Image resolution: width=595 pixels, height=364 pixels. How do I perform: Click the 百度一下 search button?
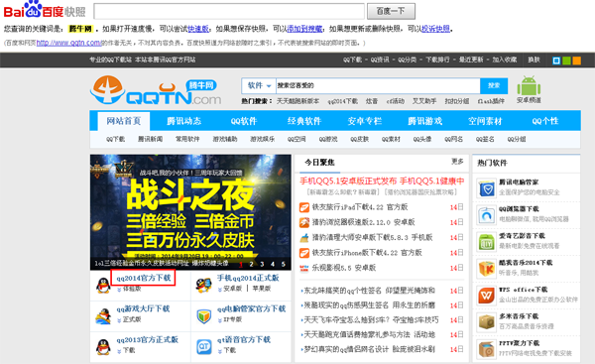click(x=391, y=11)
